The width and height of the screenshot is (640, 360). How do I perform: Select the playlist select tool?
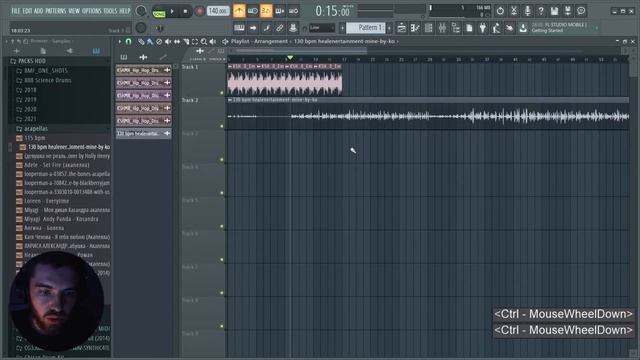(x=195, y=41)
